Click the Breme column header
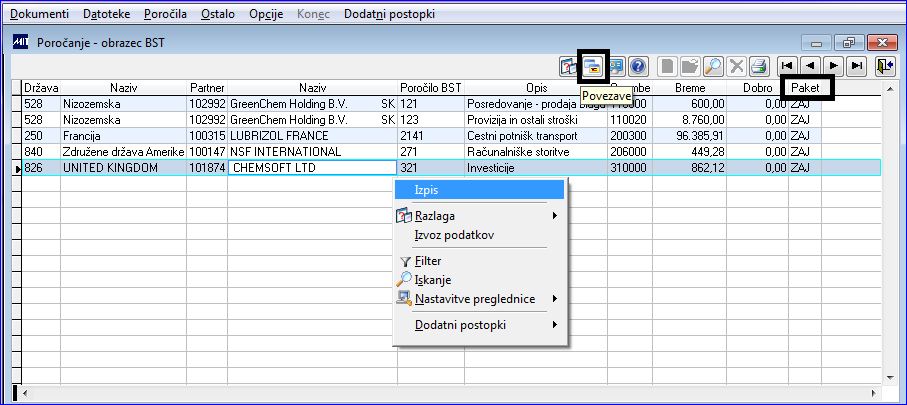 [690, 88]
